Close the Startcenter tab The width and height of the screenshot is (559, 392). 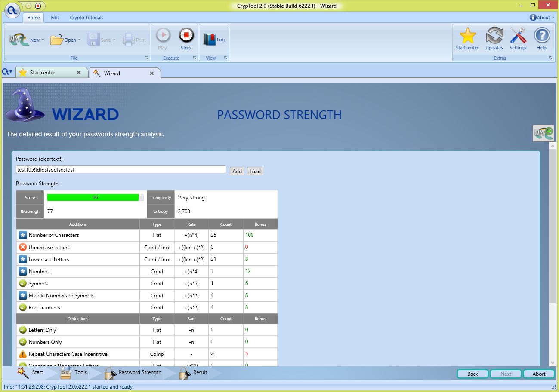coord(78,73)
